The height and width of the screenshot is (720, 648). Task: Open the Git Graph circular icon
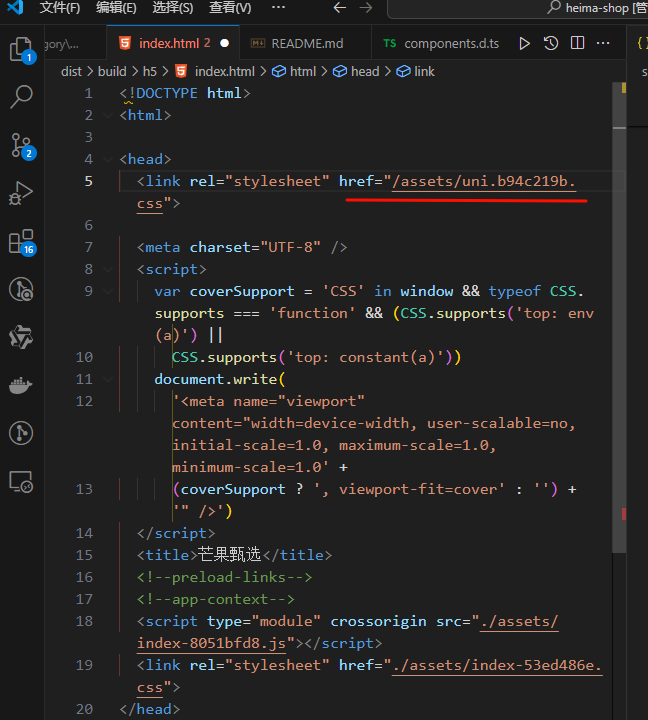pos(21,433)
